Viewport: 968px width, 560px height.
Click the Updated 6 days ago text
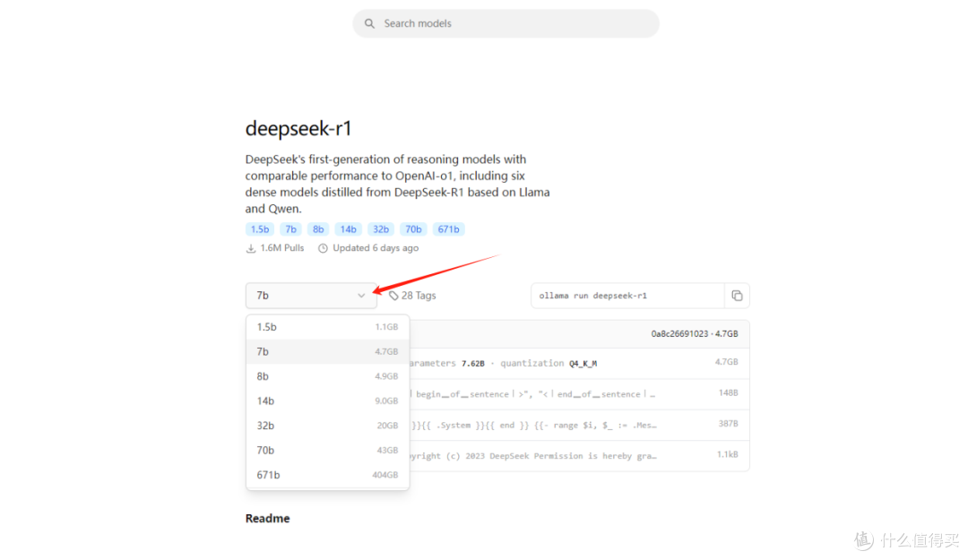coord(376,248)
